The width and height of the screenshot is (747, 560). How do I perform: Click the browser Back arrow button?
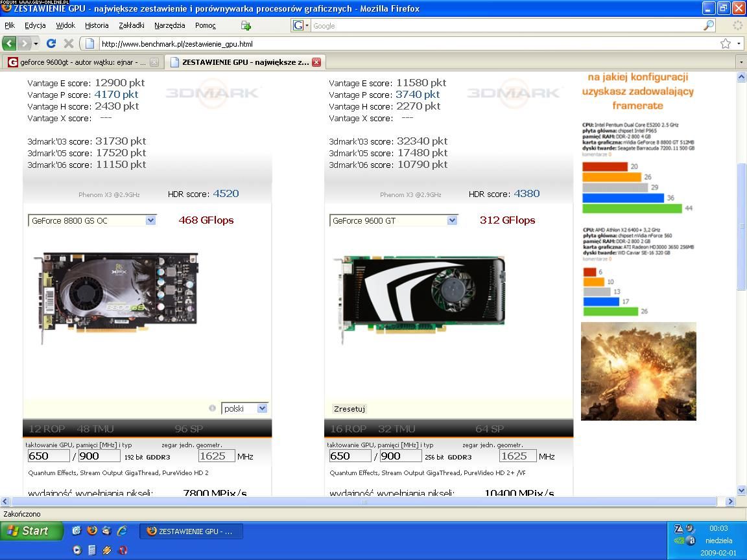(9, 43)
